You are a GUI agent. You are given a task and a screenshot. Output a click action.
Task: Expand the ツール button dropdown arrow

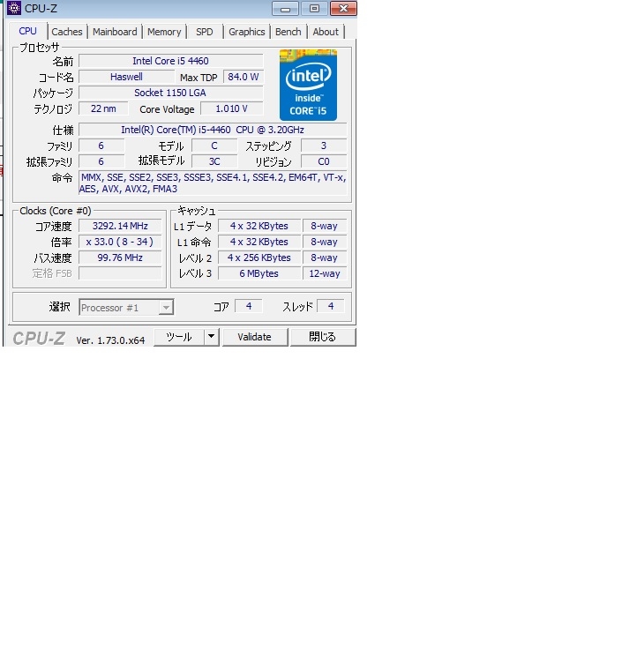[x=212, y=337]
